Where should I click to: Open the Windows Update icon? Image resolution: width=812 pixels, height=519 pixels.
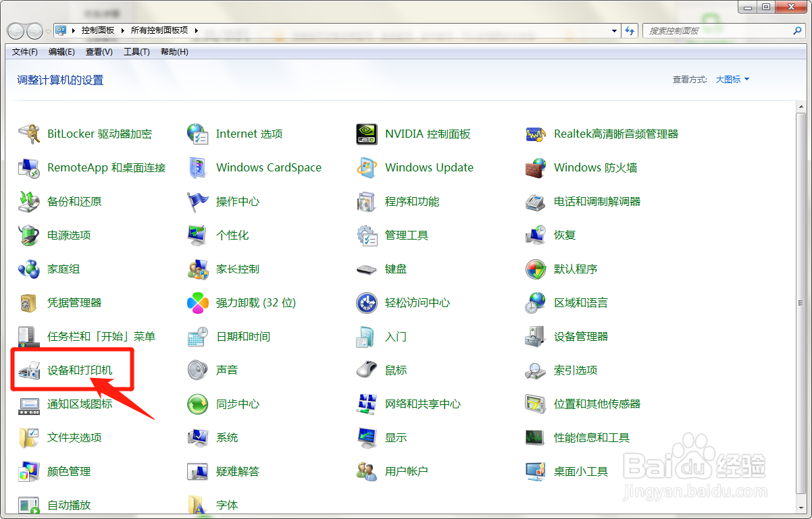pos(367,167)
